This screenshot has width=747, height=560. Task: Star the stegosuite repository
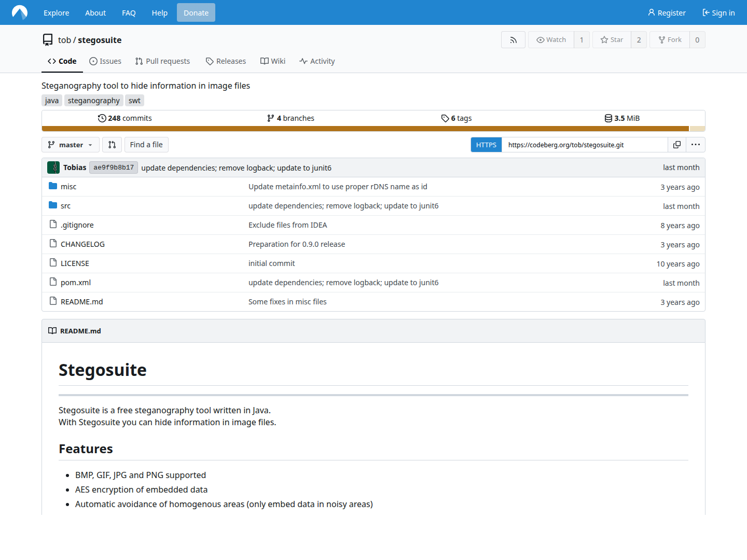pyautogui.click(x=612, y=40)
